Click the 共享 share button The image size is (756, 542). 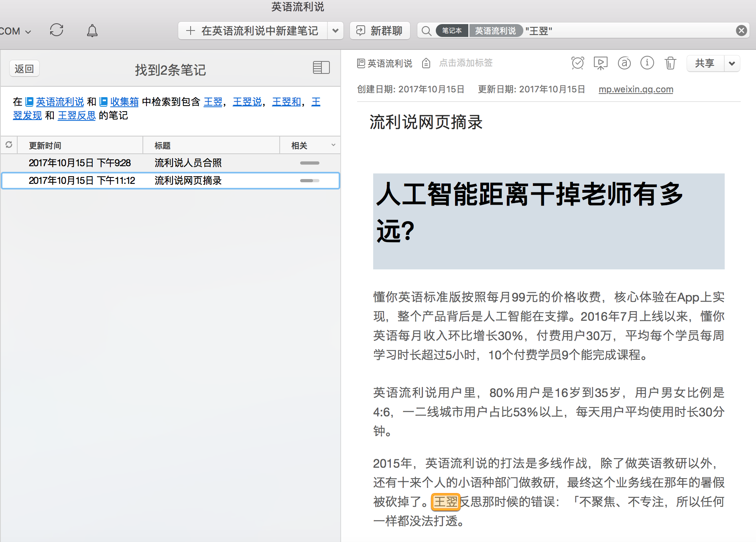pyautogui.click(x=705, y=63)
